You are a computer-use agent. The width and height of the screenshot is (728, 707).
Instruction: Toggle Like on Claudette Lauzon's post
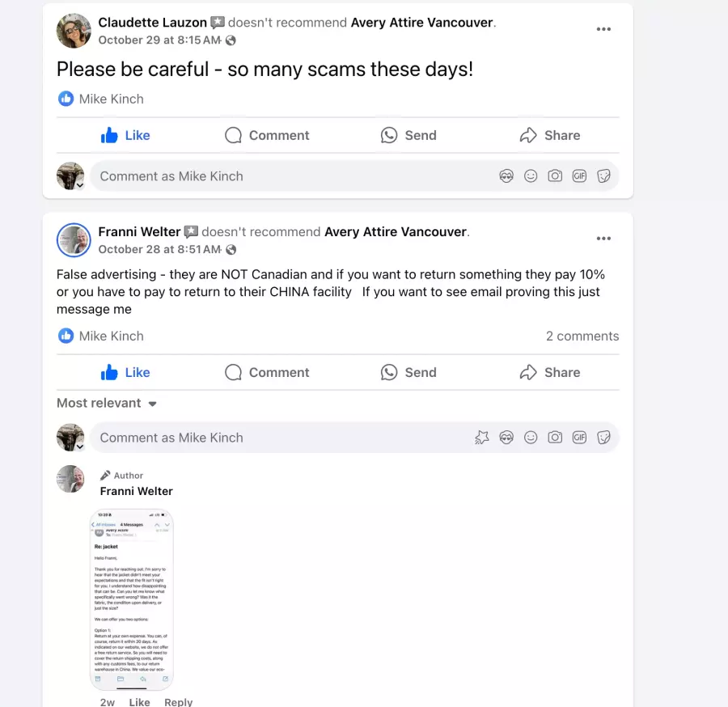click(125, 136)
